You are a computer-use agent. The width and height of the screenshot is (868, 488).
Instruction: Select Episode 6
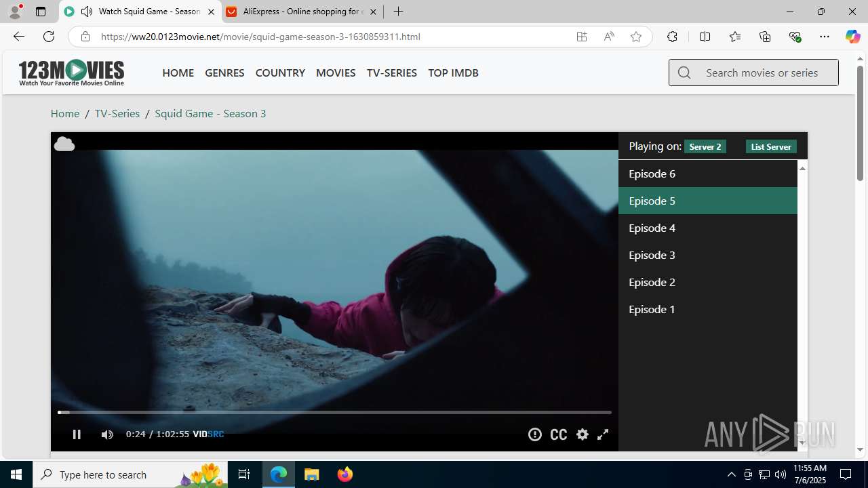pyautogui.click(x=707, y=174)
